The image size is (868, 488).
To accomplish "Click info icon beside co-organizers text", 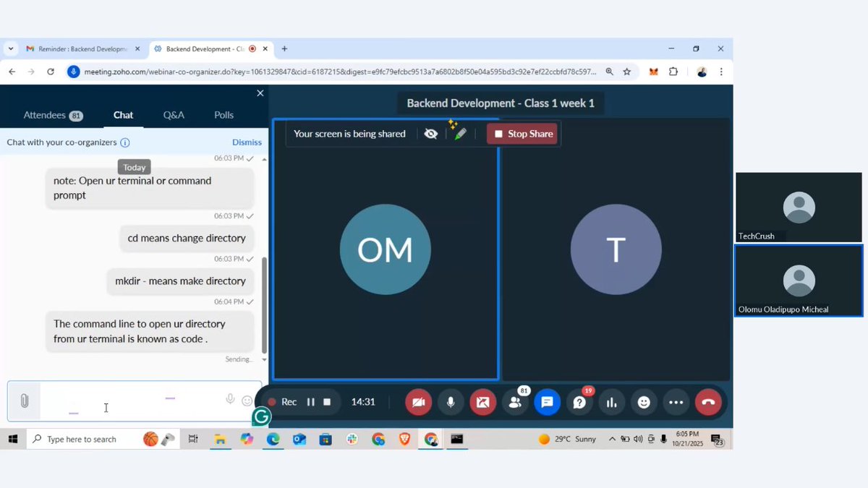I will click(x=125, y=142).
